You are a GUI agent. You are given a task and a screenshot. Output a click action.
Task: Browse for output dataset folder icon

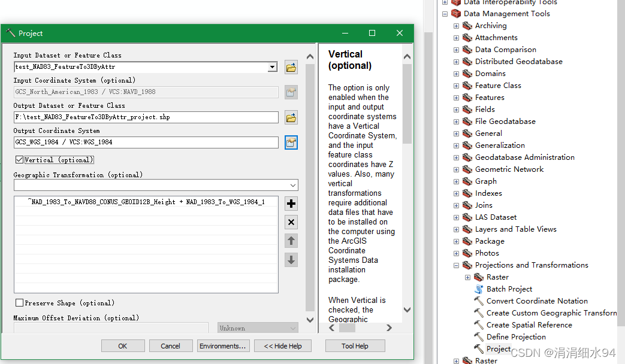(x=291, y=117)
